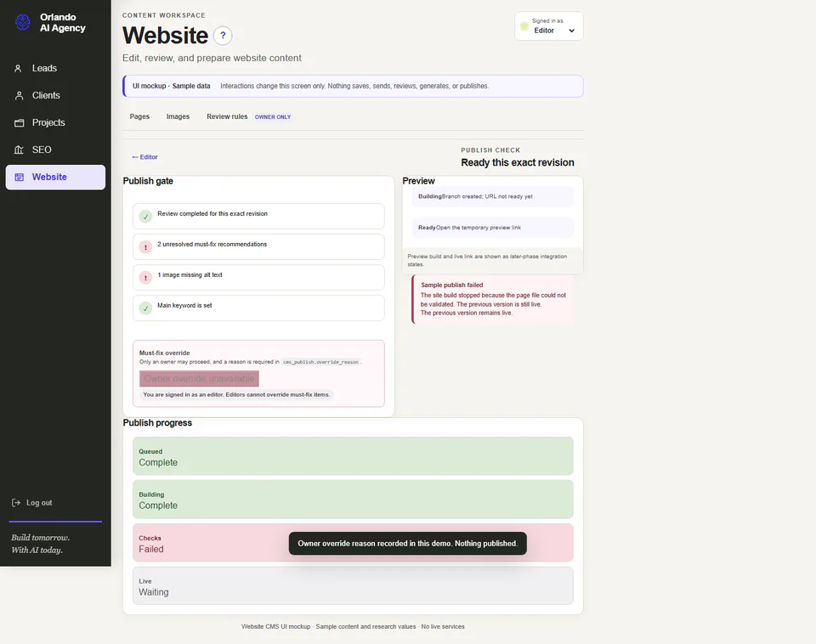Select 'Main keyword is set' row
The image size is (816, 644).
click(258, 308)
